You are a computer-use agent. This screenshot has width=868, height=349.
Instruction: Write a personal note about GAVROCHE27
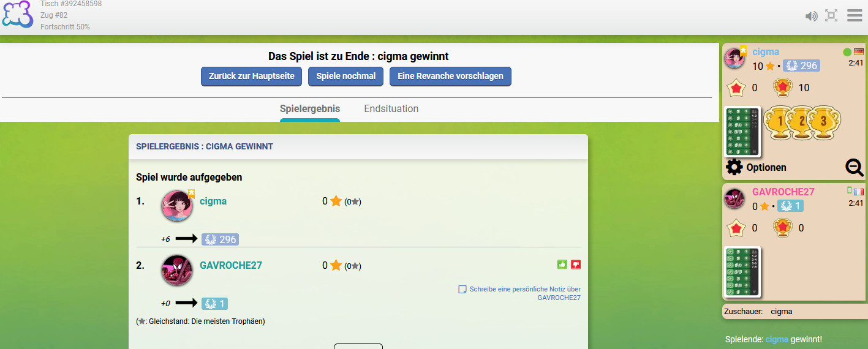tap(520, 293)
